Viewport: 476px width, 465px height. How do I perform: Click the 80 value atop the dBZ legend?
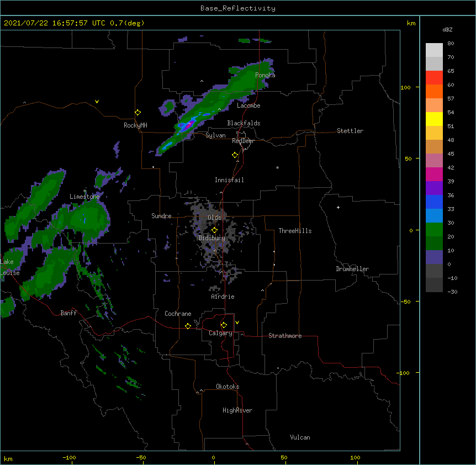coord(451,43)
